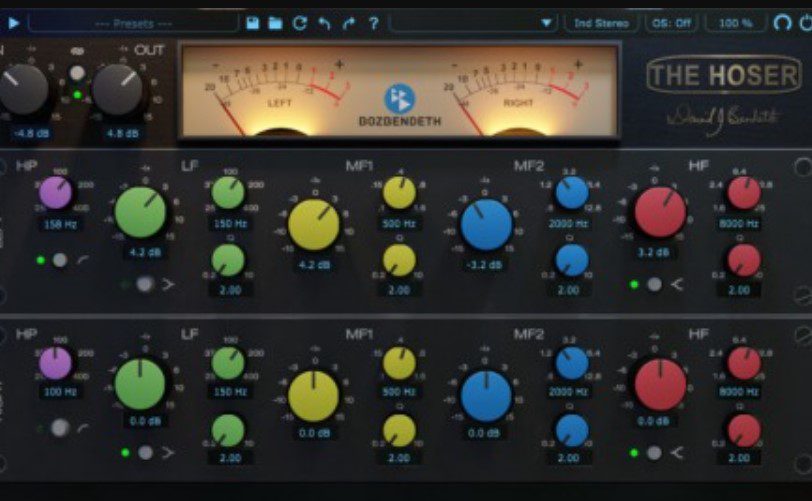The height and width of the screenshot is (501, 812).
Task: Click the blue MF2 gain knob showing -3.2 dB
Action: (486, 226)
